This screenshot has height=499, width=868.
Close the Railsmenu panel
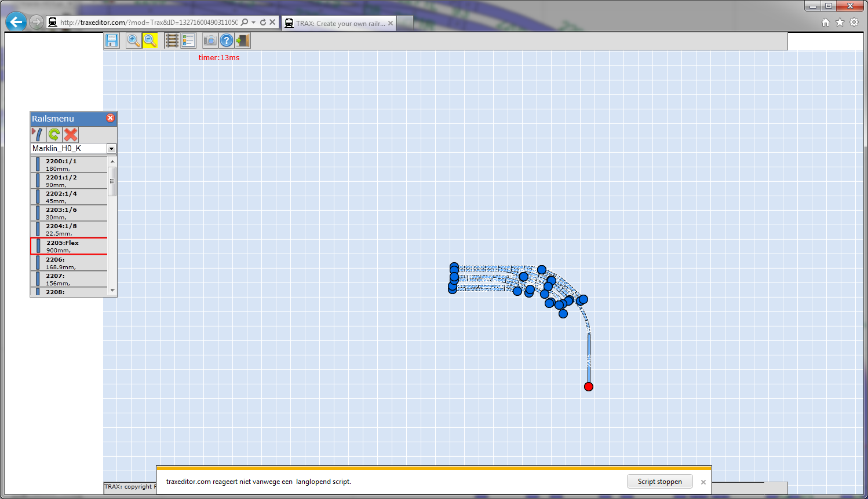pyautogui.click(x=110, y=118)
